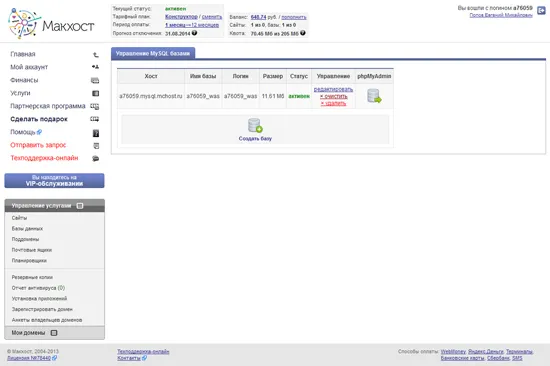Screen dimensions: 550x366
Task: Open phpMyAdmin database icon for a76059_was
Action: tap(374, 96)
